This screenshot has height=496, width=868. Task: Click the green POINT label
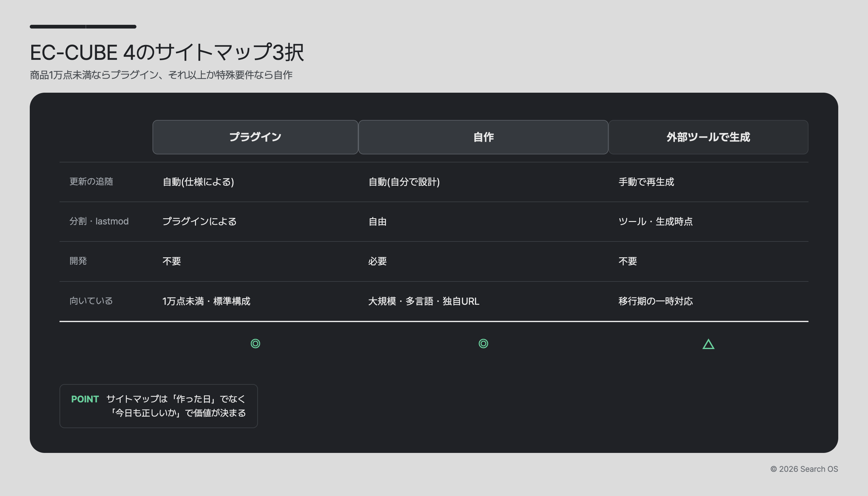pyautogui.click(x=85, y=399)
